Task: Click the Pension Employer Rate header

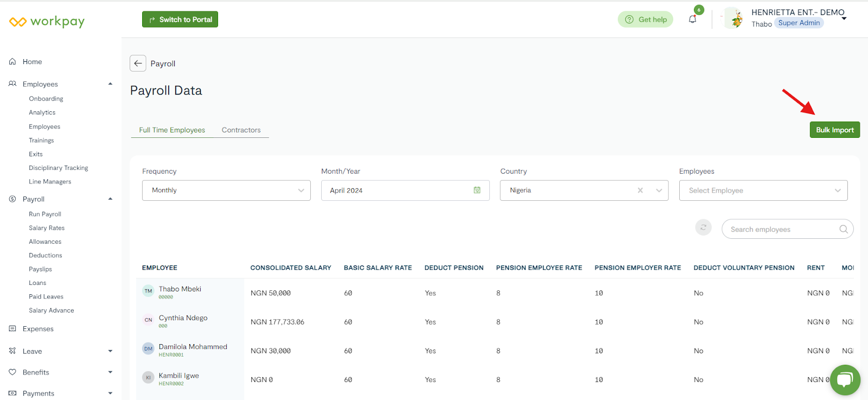Action: 638,268
